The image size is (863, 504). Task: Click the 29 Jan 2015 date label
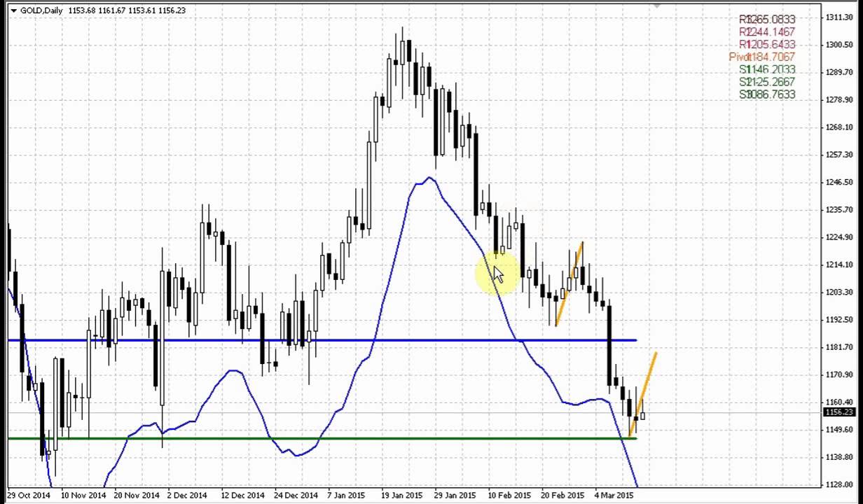coord(455,496)
